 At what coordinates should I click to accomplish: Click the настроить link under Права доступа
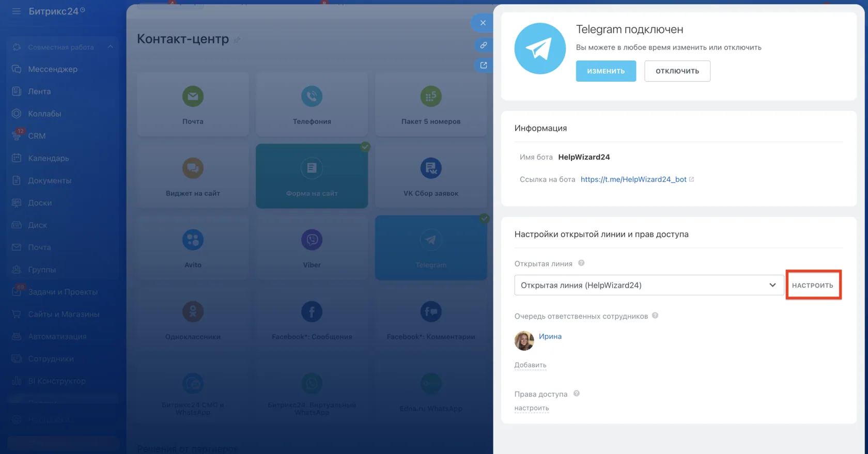[532, 408]
